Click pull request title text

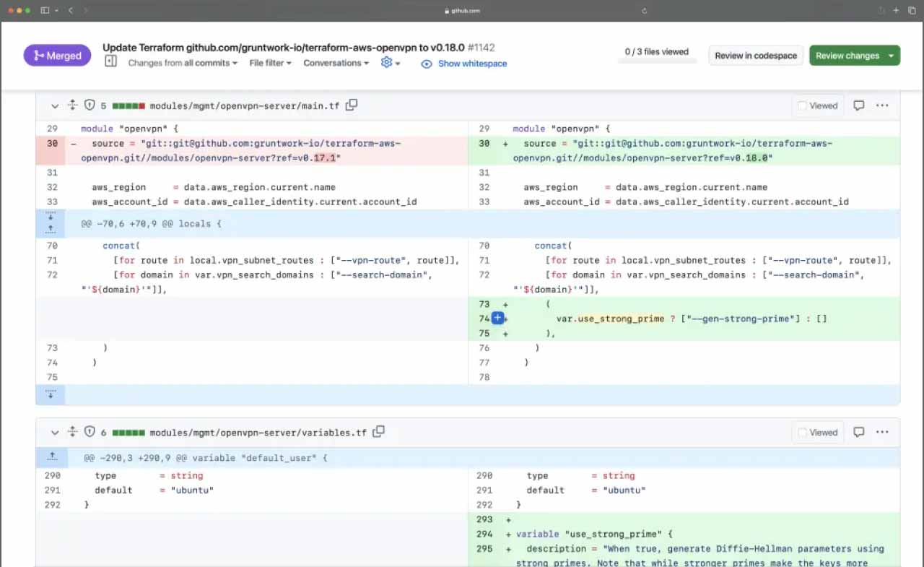tap(284, 48)
